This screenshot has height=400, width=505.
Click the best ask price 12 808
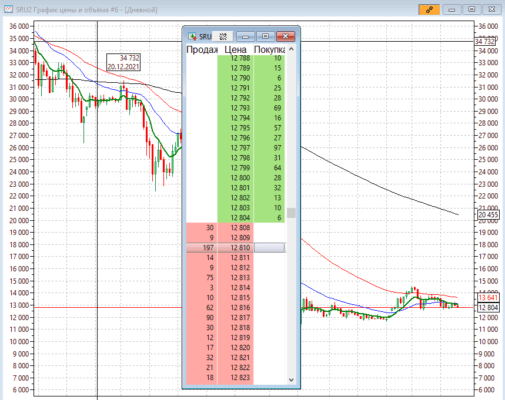pos(240,228)
